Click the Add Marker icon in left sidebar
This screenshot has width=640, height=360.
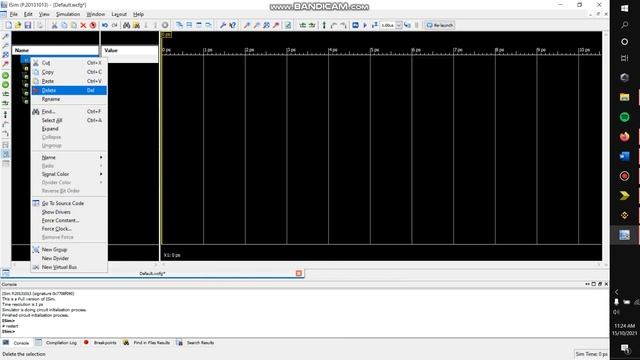pos(5,115)
